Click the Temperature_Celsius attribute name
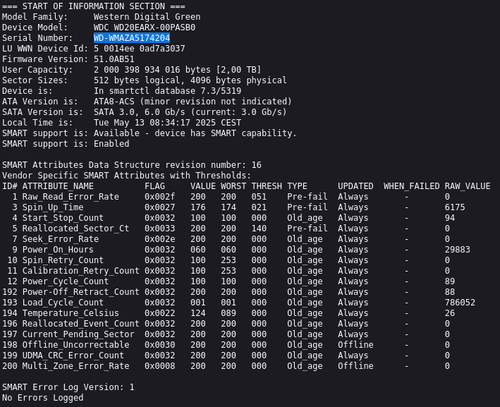 click(x=70, y=313)
